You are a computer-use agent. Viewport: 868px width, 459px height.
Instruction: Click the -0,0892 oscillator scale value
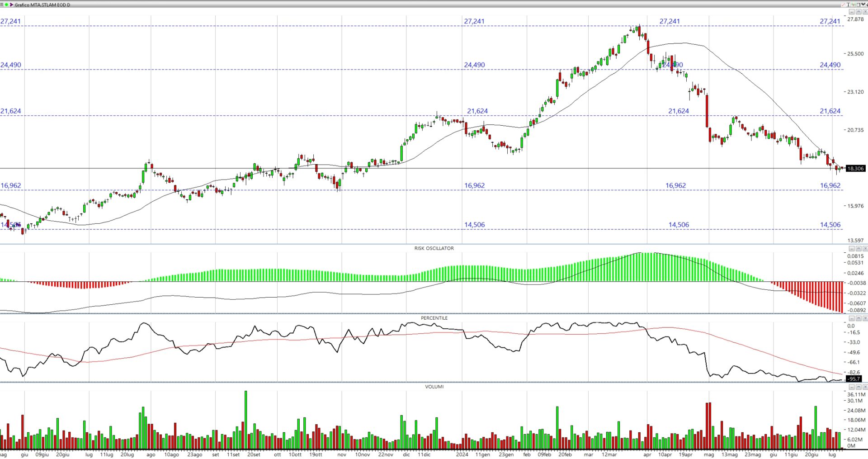click(856, 310)
